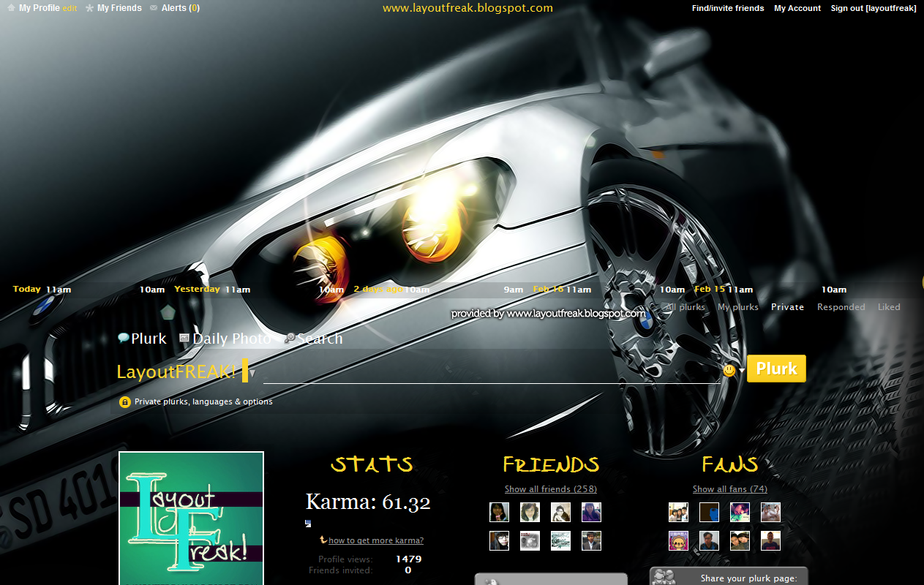The height and width of the screenshot is (585, 924).
Task: Open My Friends page
Action: (x=119, y=8)
